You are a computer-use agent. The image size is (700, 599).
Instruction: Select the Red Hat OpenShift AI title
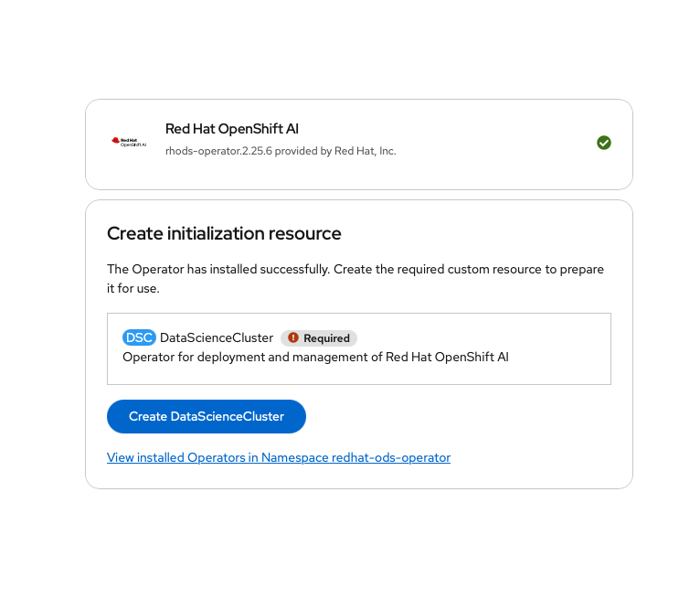click(232, 129)
